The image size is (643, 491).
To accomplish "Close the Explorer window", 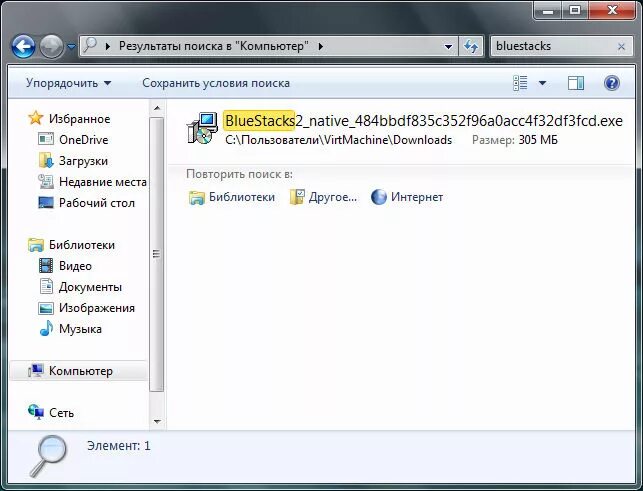I will pos(613,10).
